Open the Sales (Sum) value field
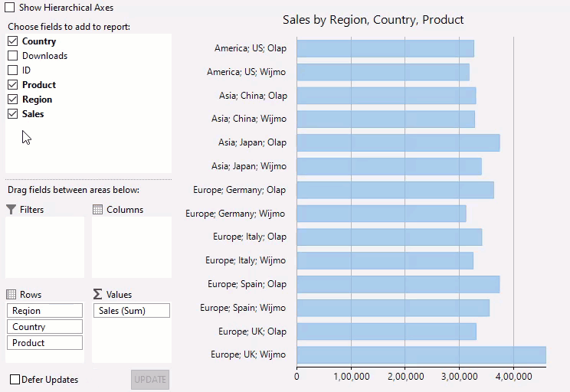This screenshot has width=570, height=392. coord(131,311)
